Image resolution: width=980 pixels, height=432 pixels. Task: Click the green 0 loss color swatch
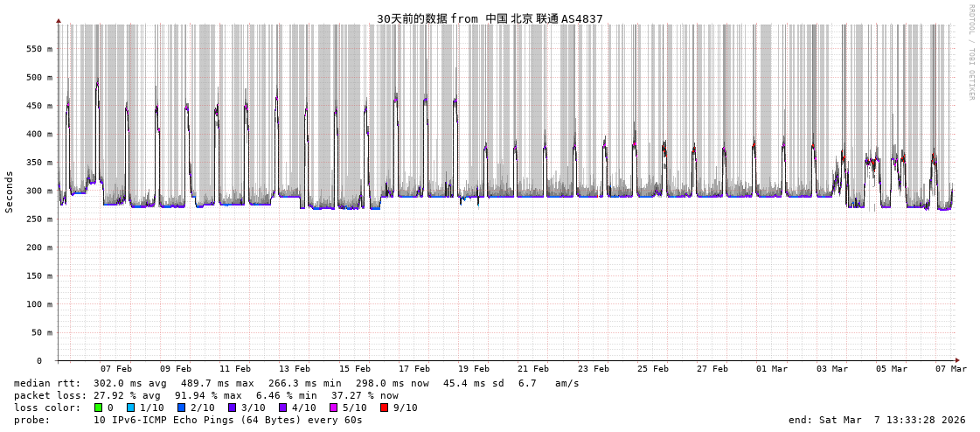pos(99,408)
